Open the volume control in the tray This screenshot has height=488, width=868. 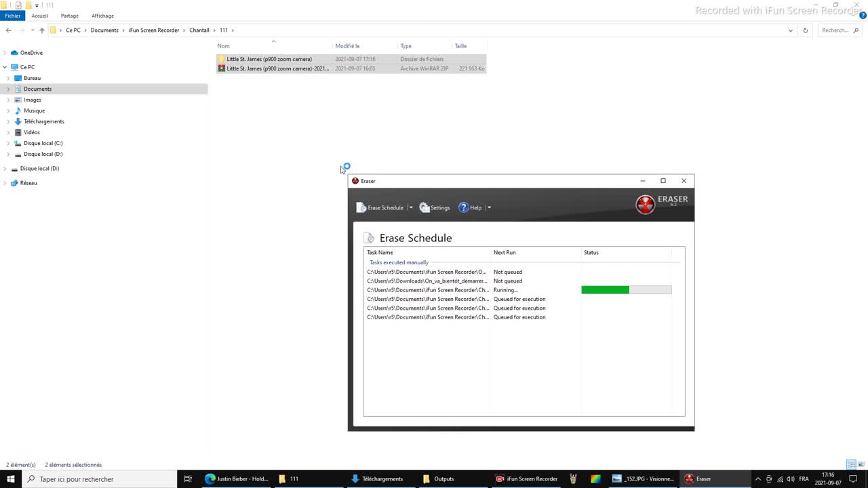pyautogui.click(x=791, y=479)
